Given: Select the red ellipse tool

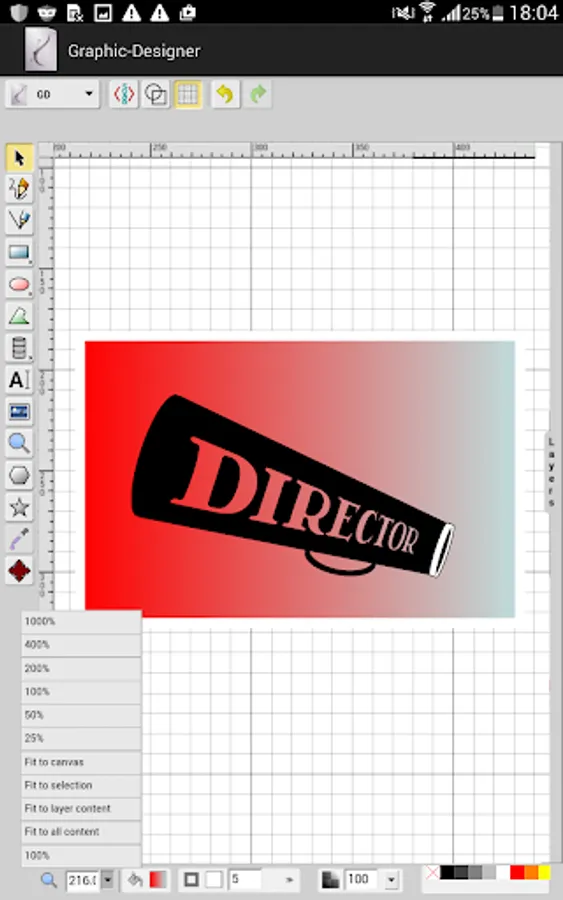Looking at the screenshot, I should pyautogui.click(x=19, y=284).
